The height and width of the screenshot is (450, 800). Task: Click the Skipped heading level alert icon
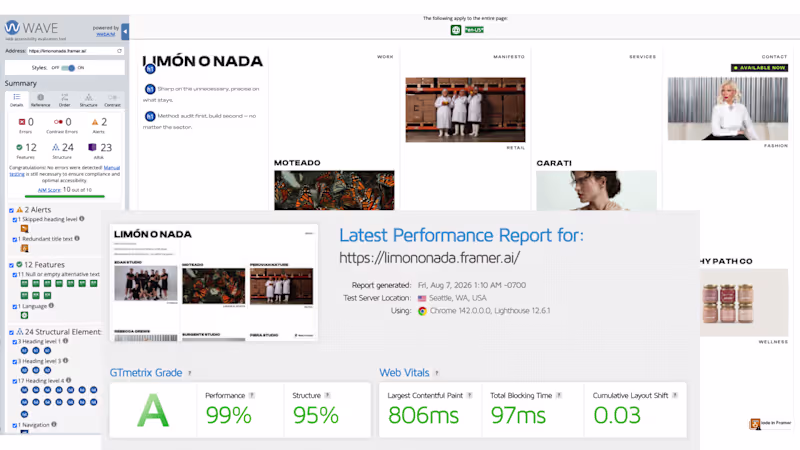coord(24,229)
